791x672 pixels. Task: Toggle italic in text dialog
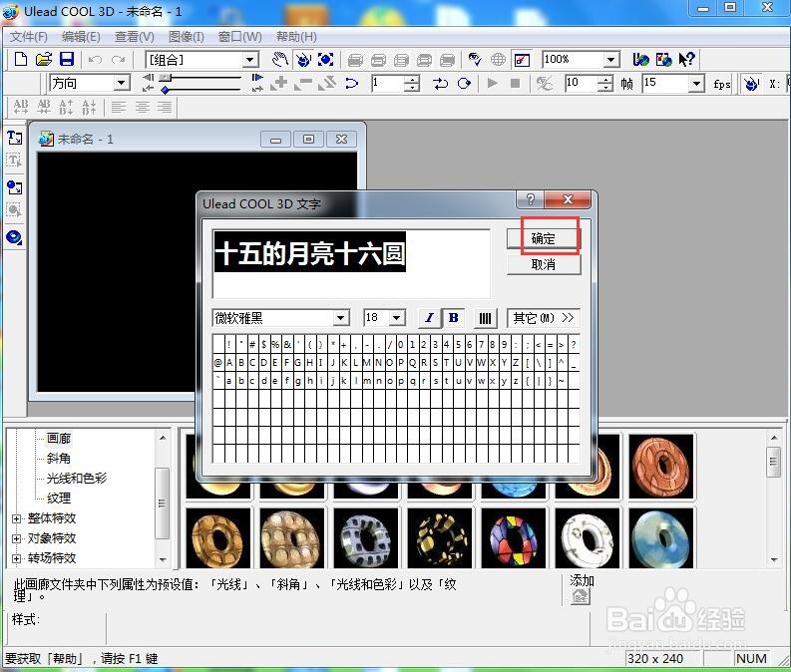429,318
